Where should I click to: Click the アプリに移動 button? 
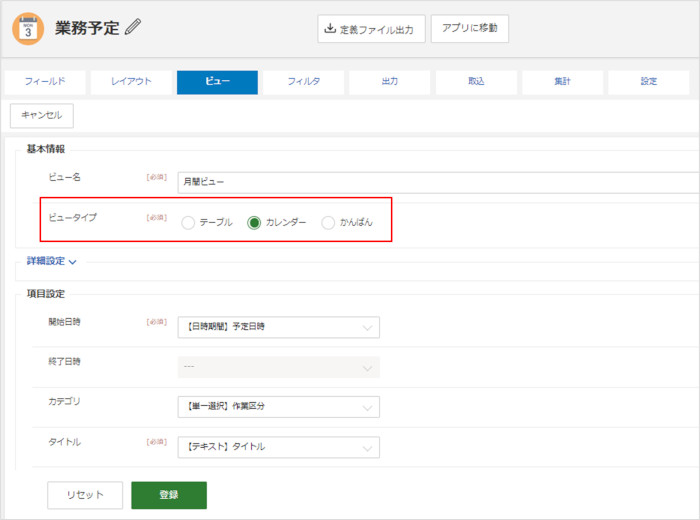pos(470,29)
